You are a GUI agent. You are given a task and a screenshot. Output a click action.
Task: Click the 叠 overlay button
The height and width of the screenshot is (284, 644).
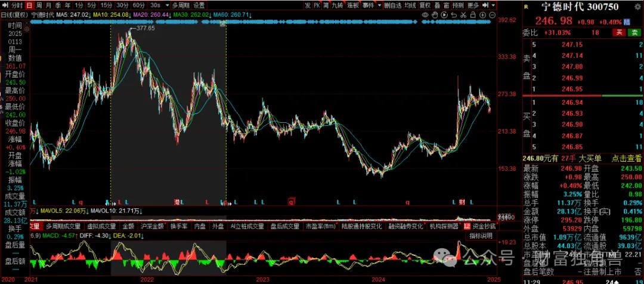(x=437, y=5)
